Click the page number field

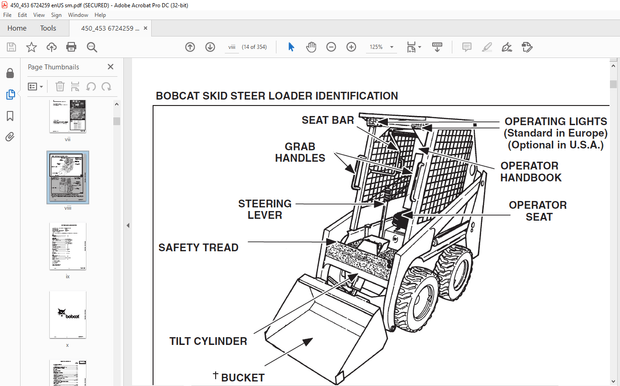(232, 47)
